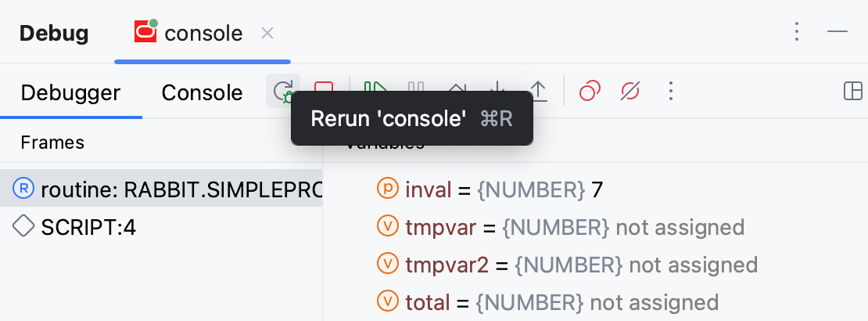Viewport: 868px width, 321px height.
Task: Switch to the Debugger tab
Action: pos(70,92)
